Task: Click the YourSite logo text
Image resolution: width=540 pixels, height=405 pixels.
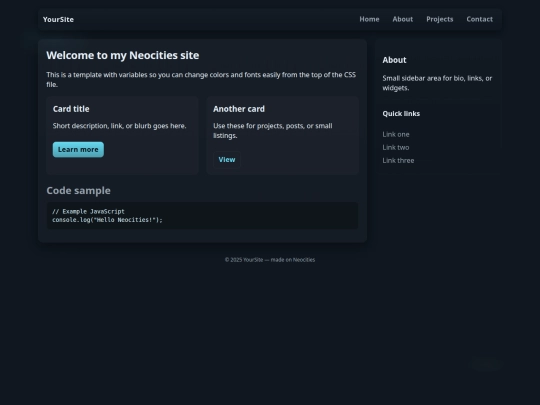Action: [58, 20]
